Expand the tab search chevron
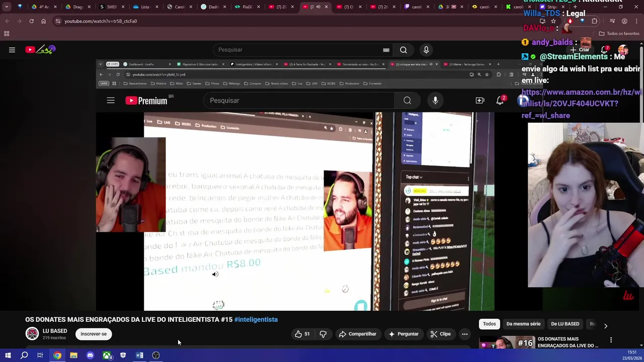The width and height of the screenshot is (644, 362). click(x=7, y=7)
